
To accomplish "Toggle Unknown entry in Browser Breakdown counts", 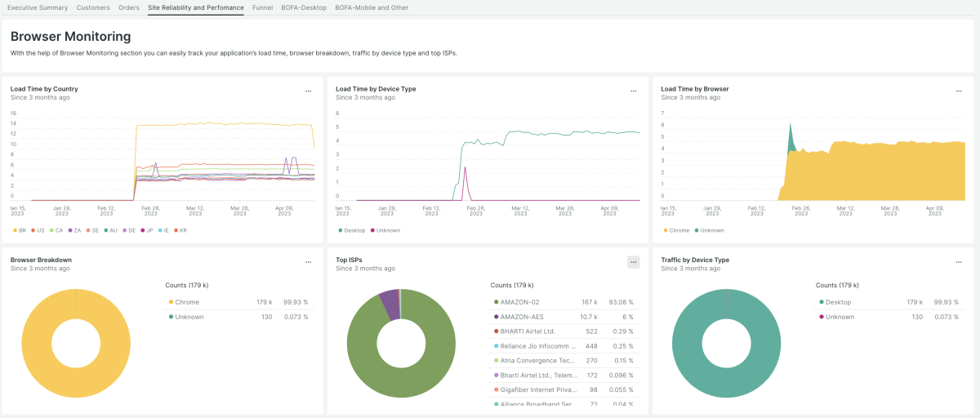I will click(189, 317).
